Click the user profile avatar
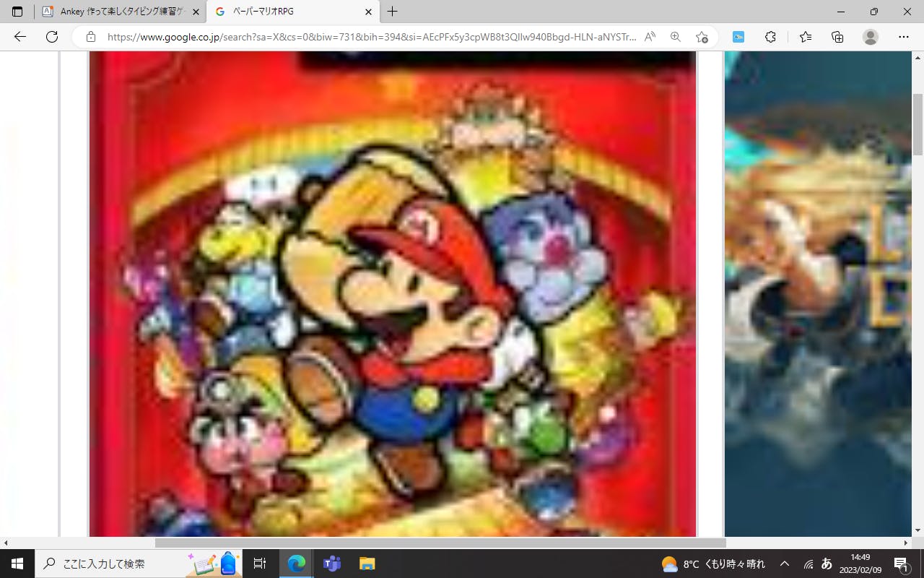This screenshot has height=578, width=924. coord(871,37)
